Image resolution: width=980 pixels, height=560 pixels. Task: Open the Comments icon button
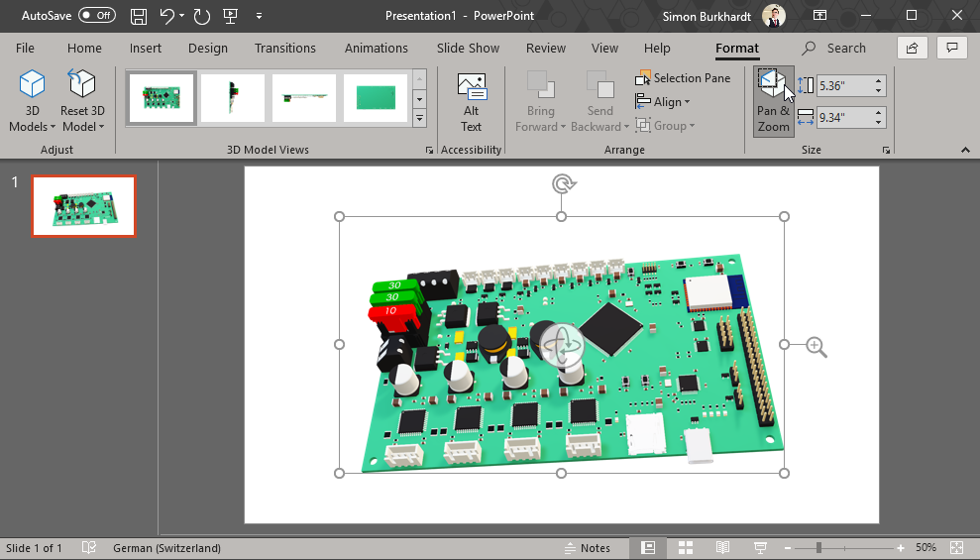952,49
